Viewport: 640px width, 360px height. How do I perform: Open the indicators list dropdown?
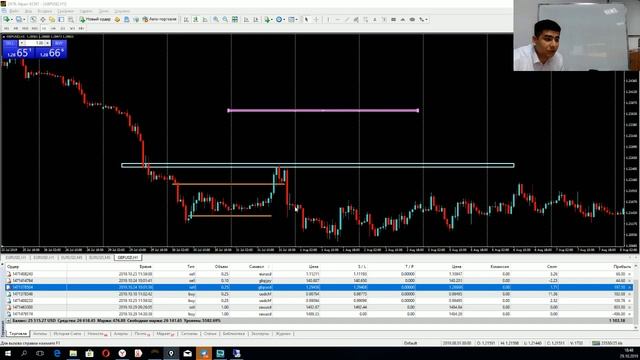268,19
